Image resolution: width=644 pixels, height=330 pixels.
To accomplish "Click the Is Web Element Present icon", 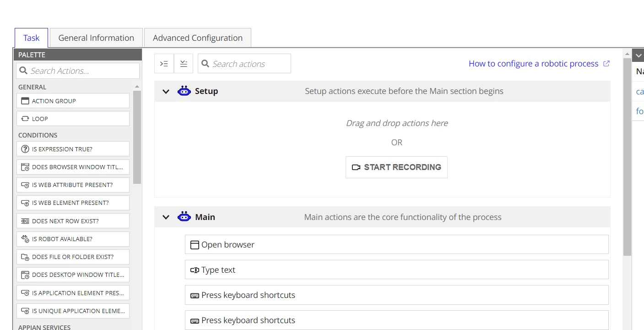I will tap(25, 203).
